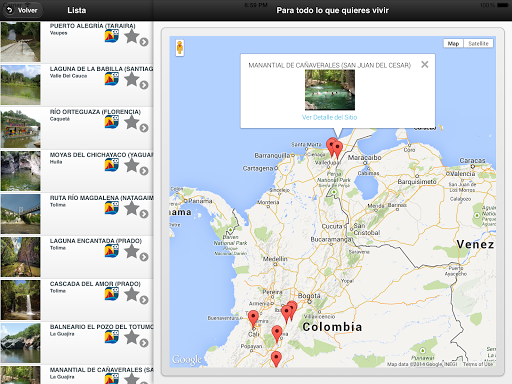Mark Río Orteguaza as favorite with star

[132, 122]
